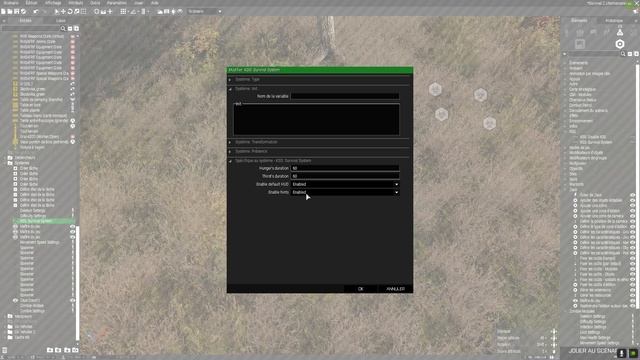Toggle the eye on the Zeus Count row
Image resolution: width=640 pixels, height=360 pixels.
coord(72,300)
